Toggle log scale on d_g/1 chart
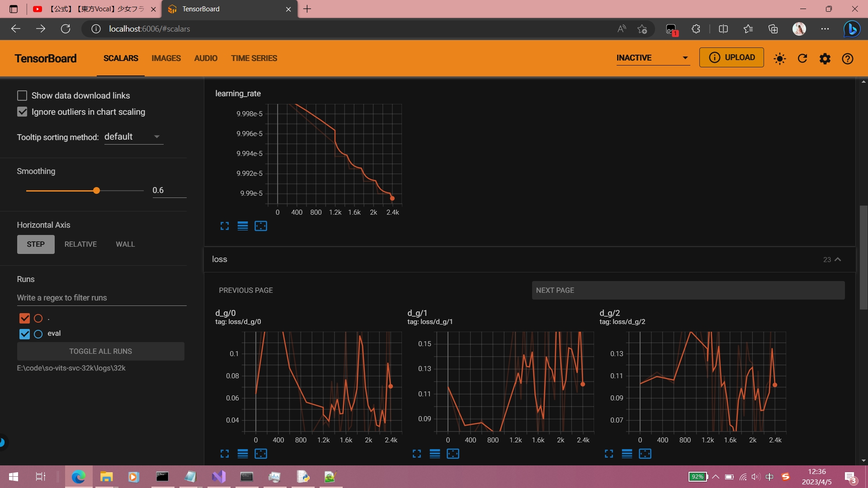This screenshot has height=488, width=868. pyautogui.click(x=435, y=454)
